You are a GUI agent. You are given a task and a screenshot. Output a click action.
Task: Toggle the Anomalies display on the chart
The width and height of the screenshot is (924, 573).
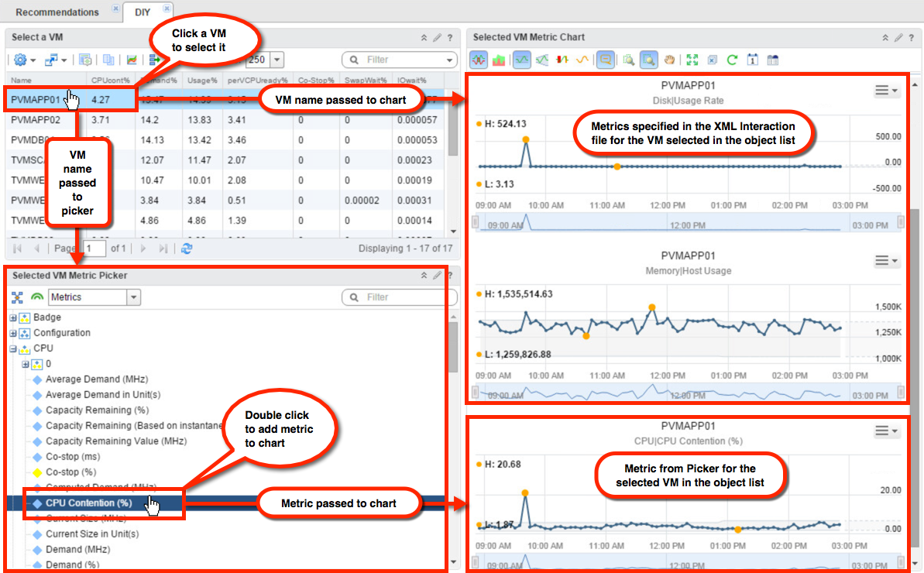click(562, 60)
